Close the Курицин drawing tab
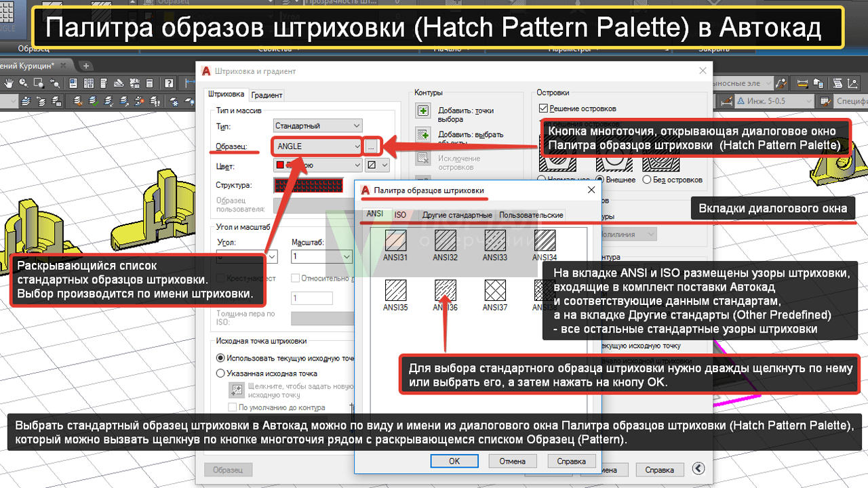Screen dimensions: 868x488 click(x=63, y=64)
